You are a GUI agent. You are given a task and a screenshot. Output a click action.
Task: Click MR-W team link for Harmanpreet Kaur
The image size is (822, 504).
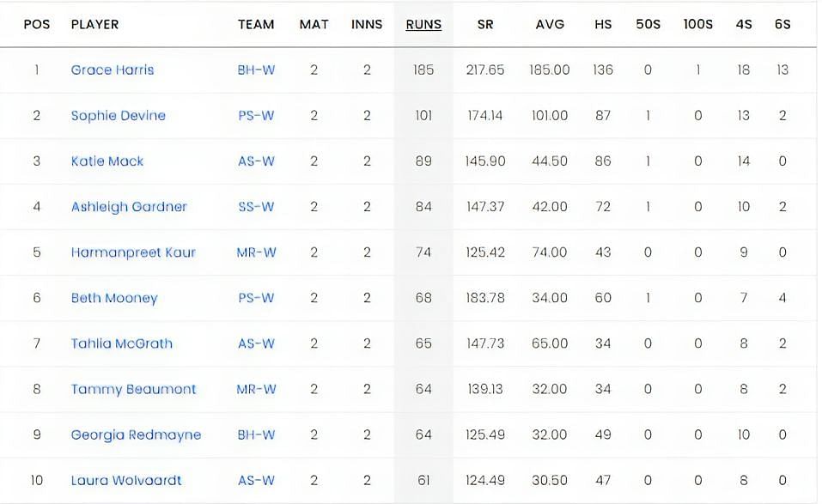point(256,252)
